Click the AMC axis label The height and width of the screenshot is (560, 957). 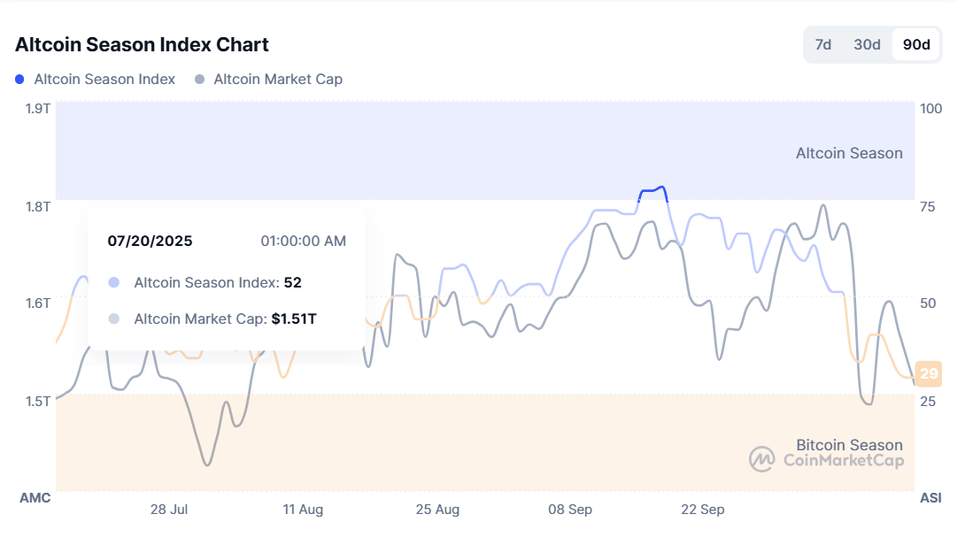tap(35, 498)
